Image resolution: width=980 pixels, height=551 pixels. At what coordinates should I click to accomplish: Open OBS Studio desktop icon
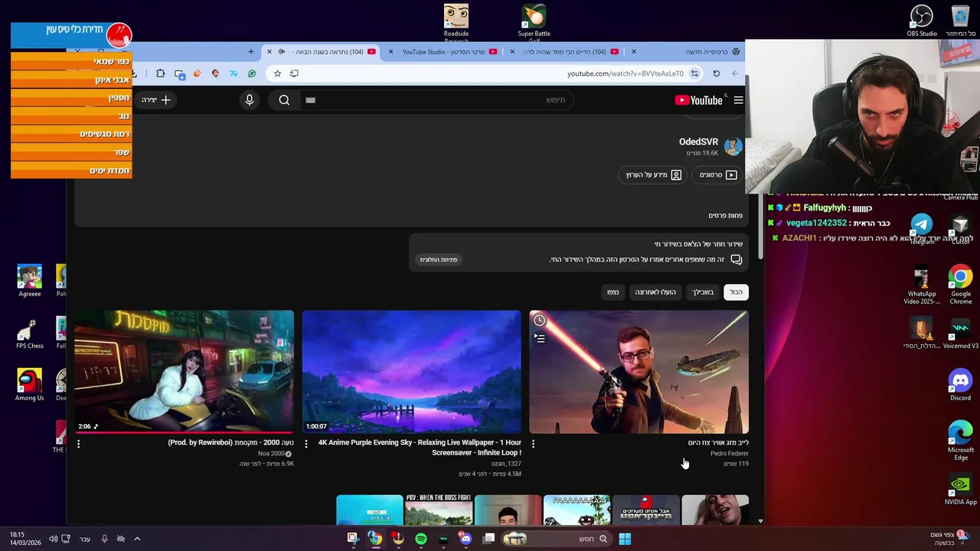click(x=922, y=21)
